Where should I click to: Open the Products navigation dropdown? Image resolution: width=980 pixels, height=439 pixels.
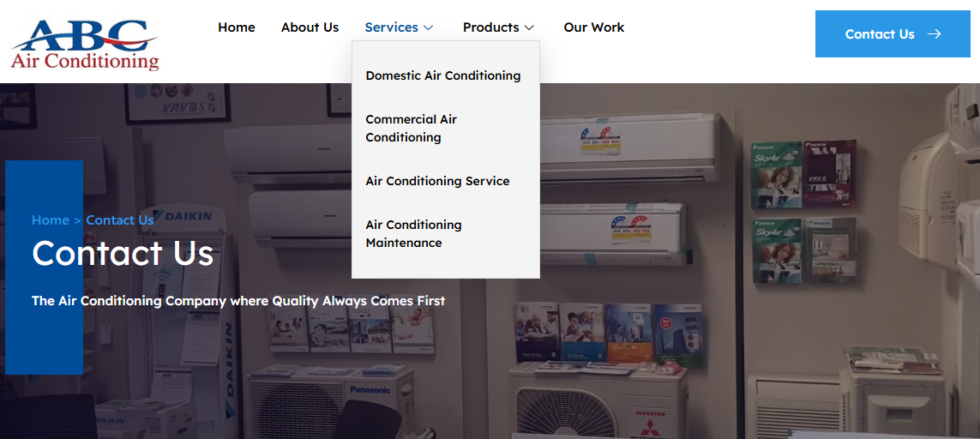click(498, 27)
